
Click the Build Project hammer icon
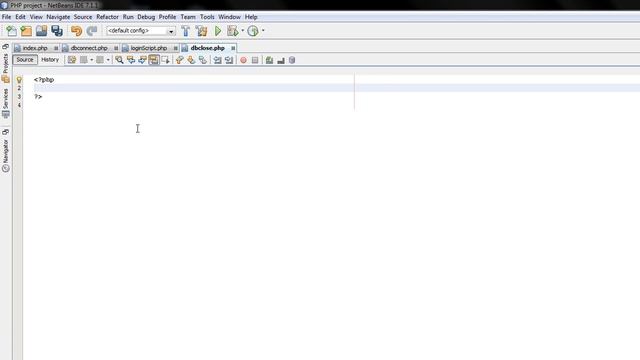[186, 31]
